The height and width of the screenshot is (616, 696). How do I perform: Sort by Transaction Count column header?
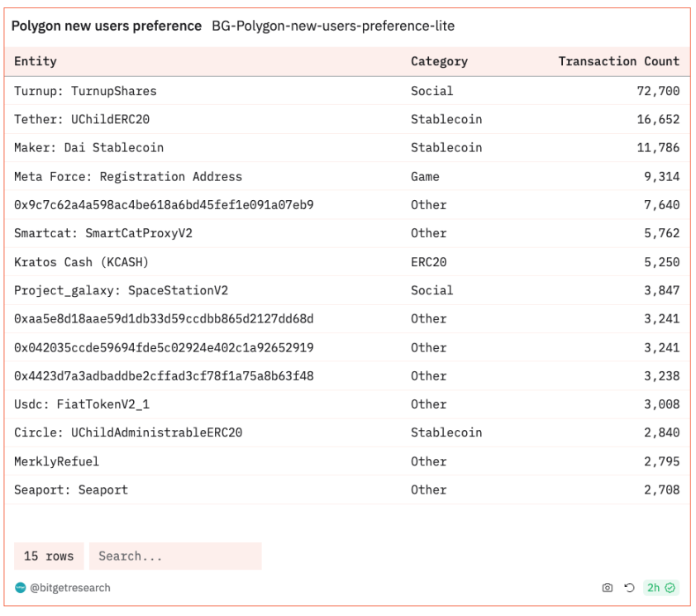(x=619, y=61)
